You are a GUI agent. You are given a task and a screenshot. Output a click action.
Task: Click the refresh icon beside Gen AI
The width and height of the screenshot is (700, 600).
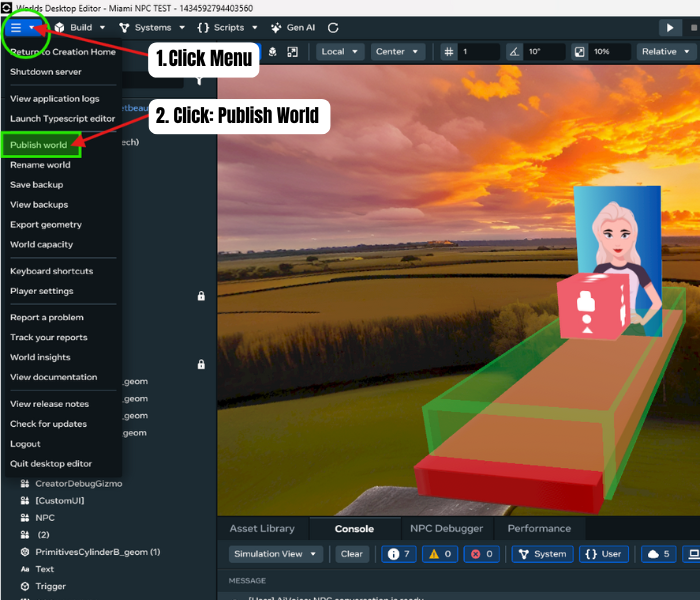tap(333, 27)
